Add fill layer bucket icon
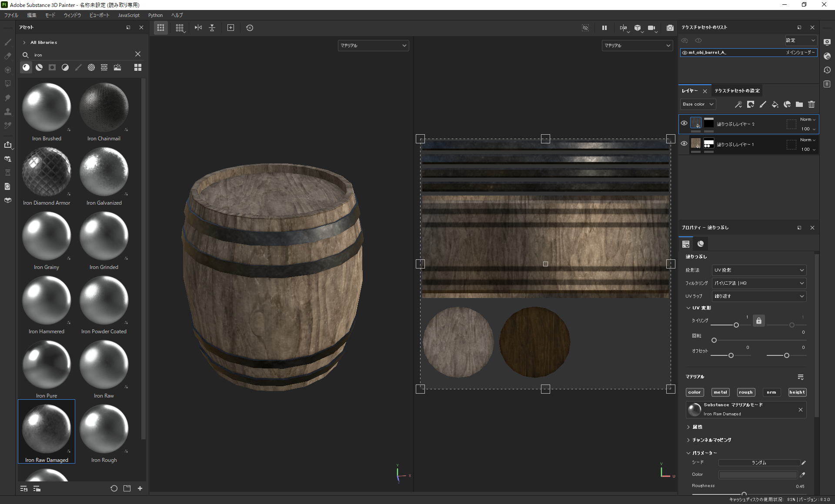 tap(775, 104)
